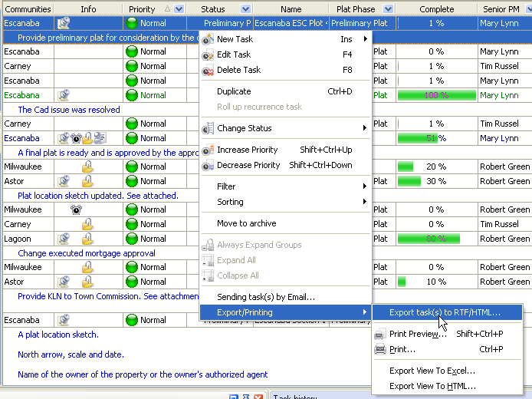Click the Change Status icon
The height and width of the screenshot is (399, 532).
[x=208, y=128]
